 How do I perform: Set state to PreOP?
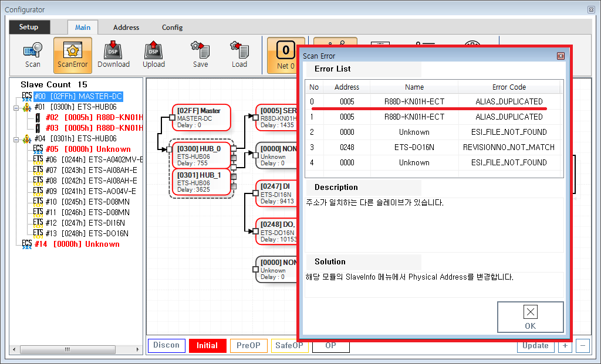click(249, 346)
